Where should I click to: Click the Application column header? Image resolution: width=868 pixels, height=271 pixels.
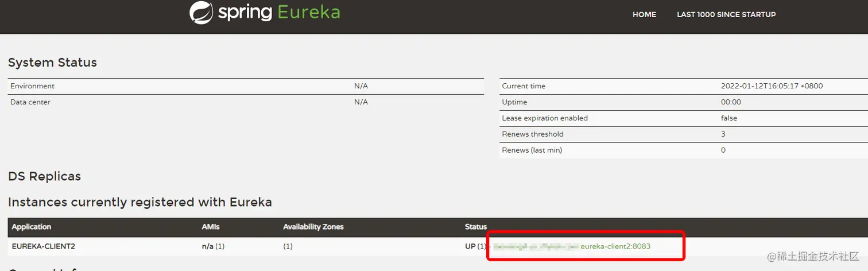pyautogui.click(x=32, y=227)
